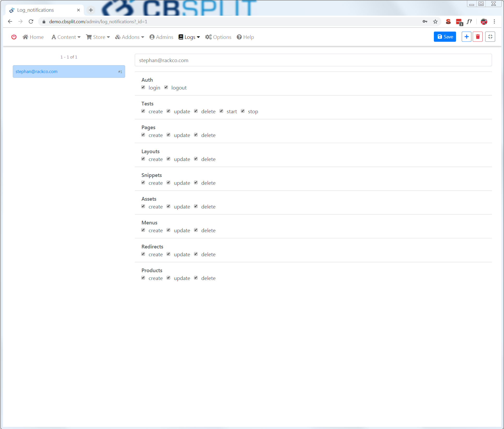Viewport: 504px width, 429px height.
Task: Click the key password icon in address bar
Action: click(x=425, y=22)
